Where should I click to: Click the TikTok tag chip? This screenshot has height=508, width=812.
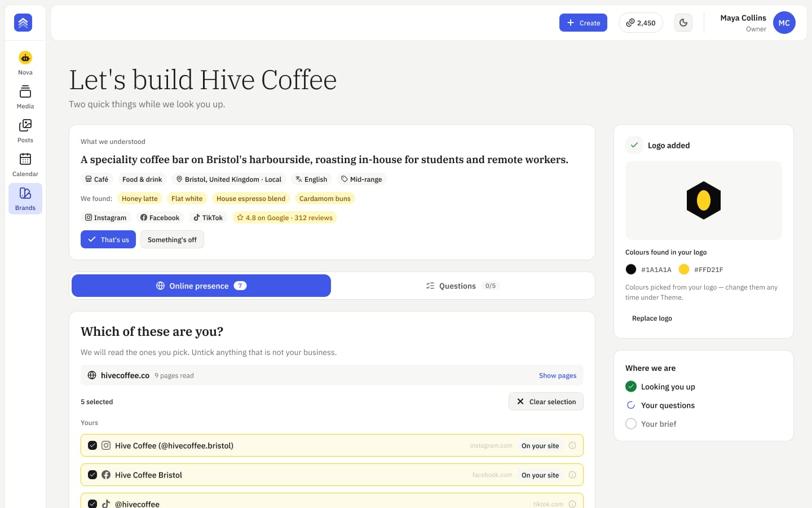(x=208, y=217)
